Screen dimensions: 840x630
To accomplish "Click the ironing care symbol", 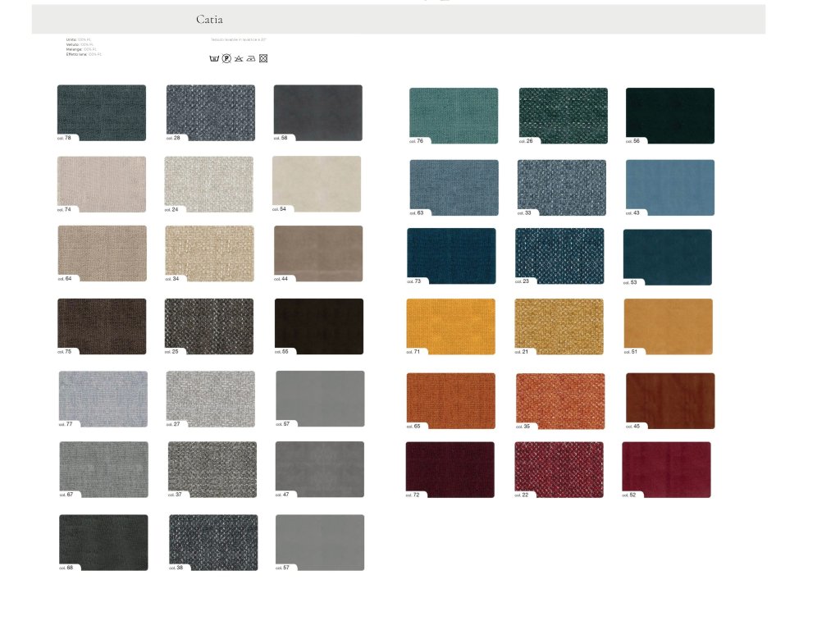I will click(x=251, y=59).
